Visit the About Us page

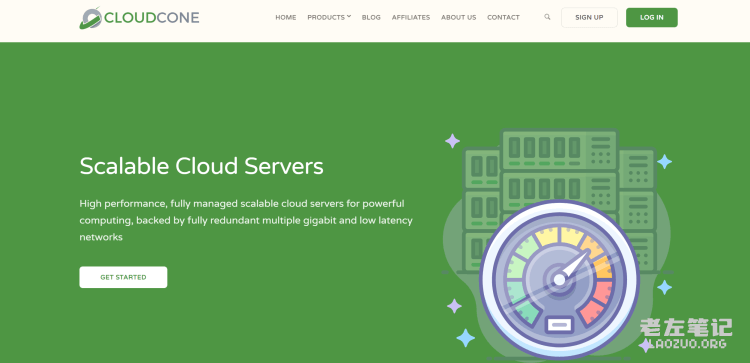click(459, 17)
